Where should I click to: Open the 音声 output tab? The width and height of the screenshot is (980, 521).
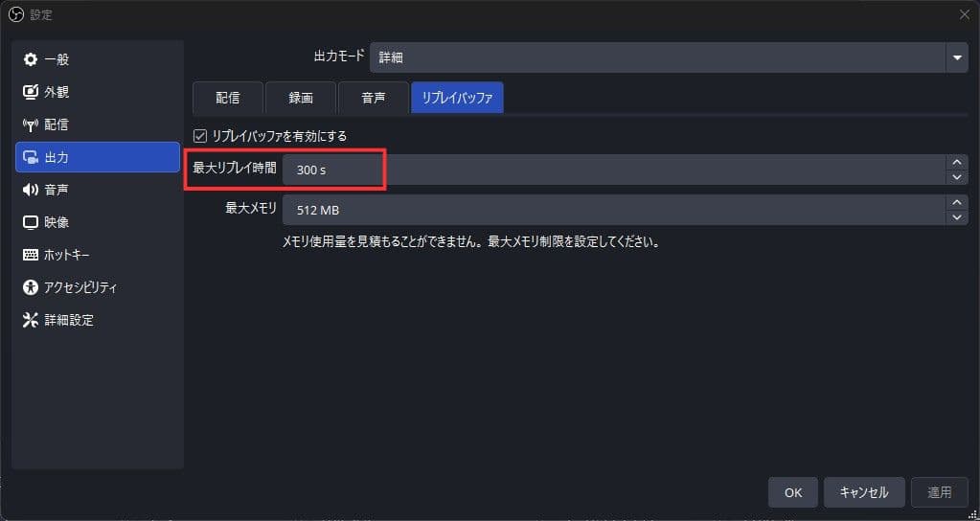click(373, 98)
